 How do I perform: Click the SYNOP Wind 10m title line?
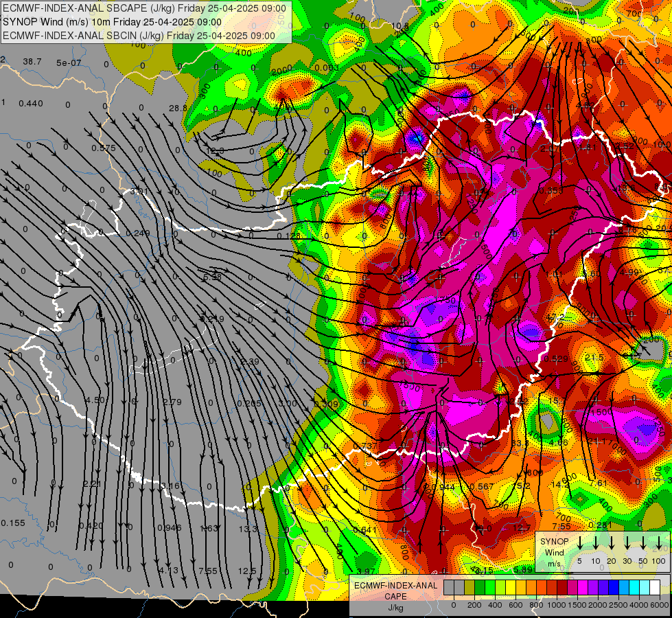click(x=113, y=22)
